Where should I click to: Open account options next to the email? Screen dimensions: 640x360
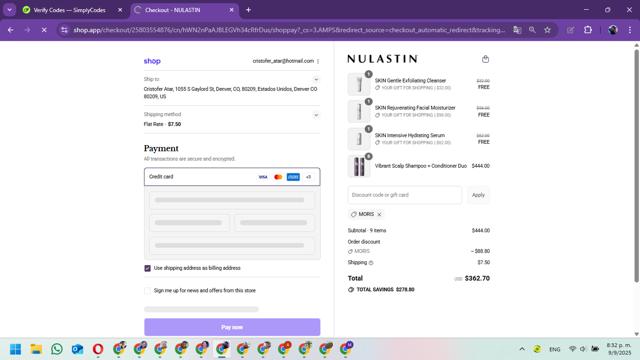[318, 61]
